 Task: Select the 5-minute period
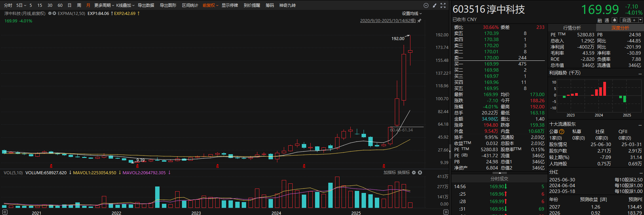(x=31, y=5)
